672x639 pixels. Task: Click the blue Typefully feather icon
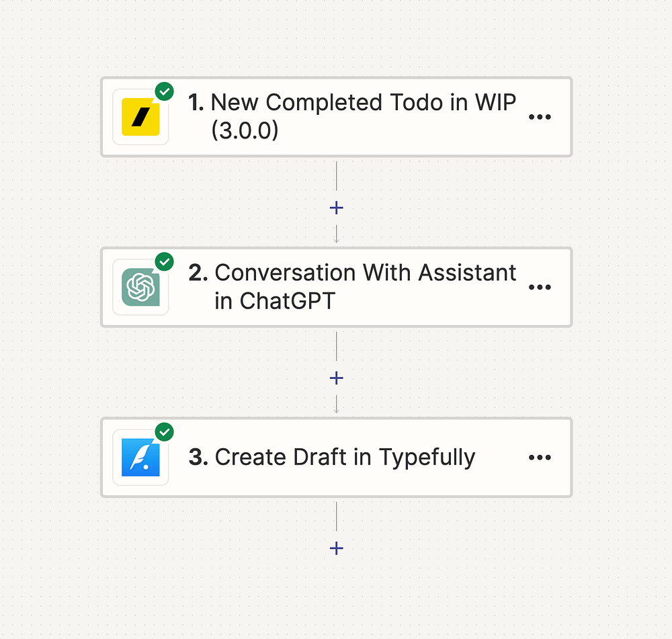click(x=140, y=458)
